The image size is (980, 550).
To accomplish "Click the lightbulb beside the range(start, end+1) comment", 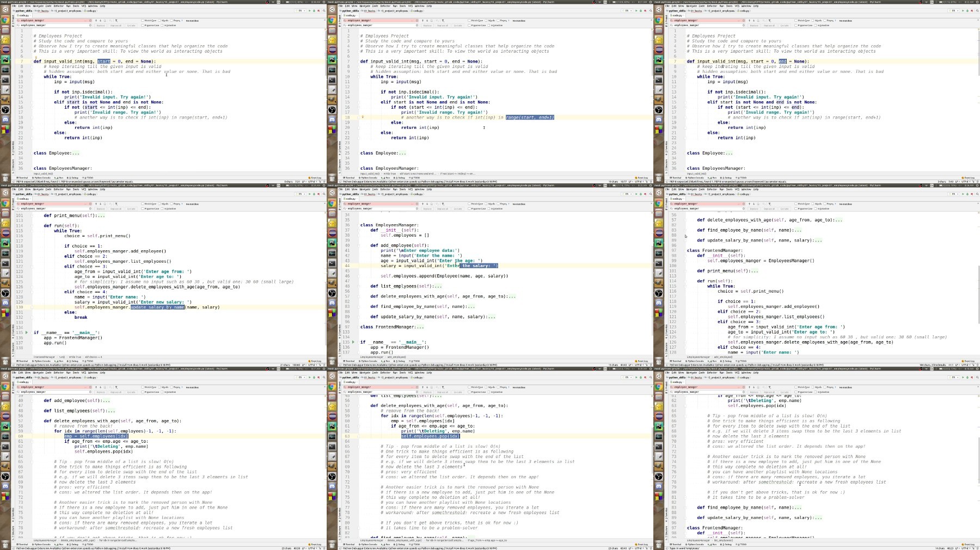I will [363, 117].
